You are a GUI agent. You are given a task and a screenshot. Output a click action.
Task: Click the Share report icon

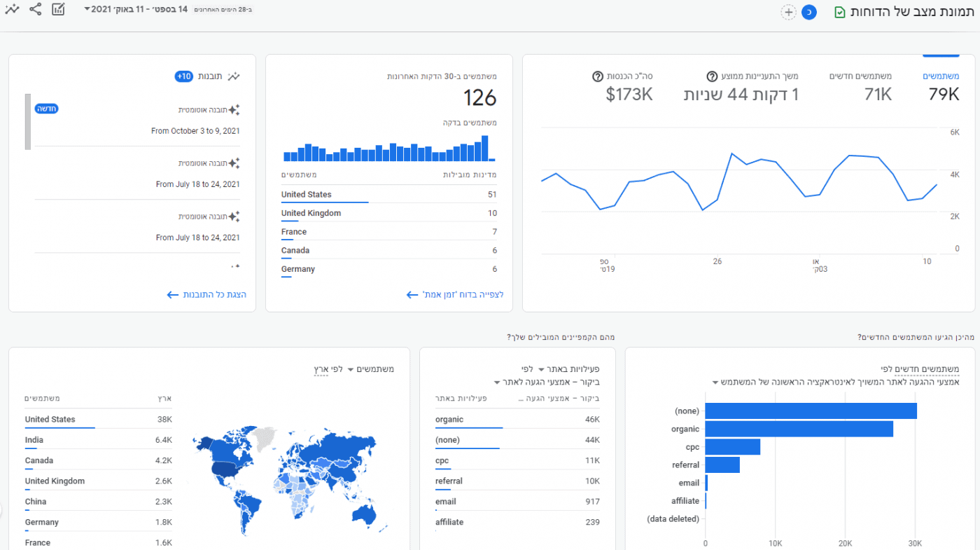(36, 10)
